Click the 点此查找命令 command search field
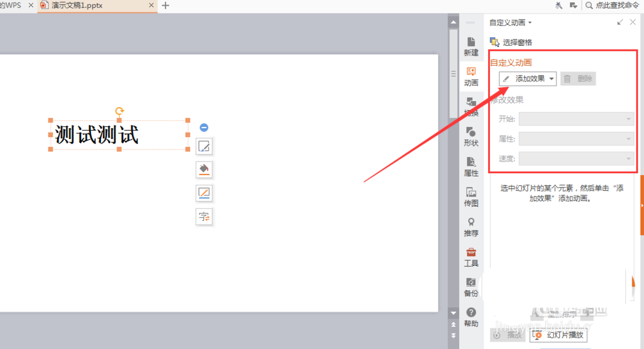The image size is (644, 349). pyautogui.click(x=616, y=5)
